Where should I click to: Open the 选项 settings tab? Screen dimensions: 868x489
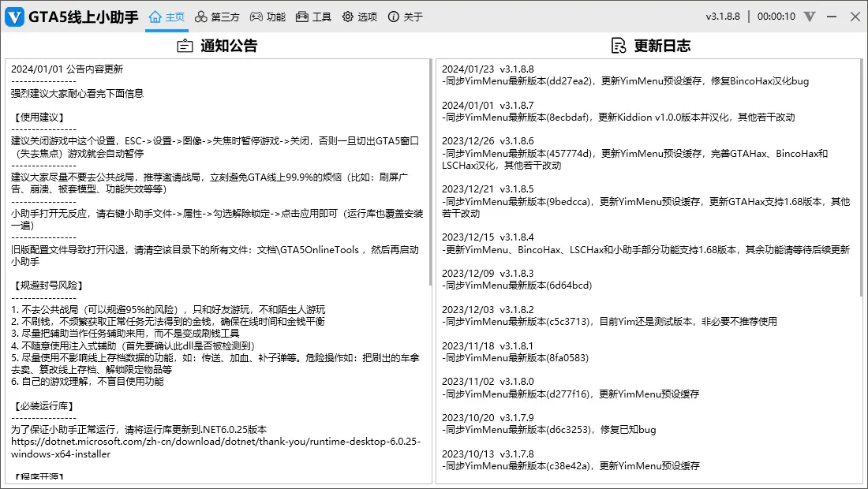(359, 17)
